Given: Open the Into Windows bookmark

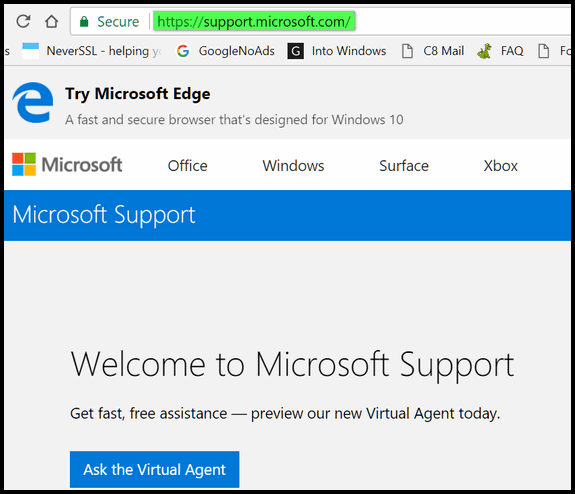Looking at the screenshot, I should pos(349,51).
